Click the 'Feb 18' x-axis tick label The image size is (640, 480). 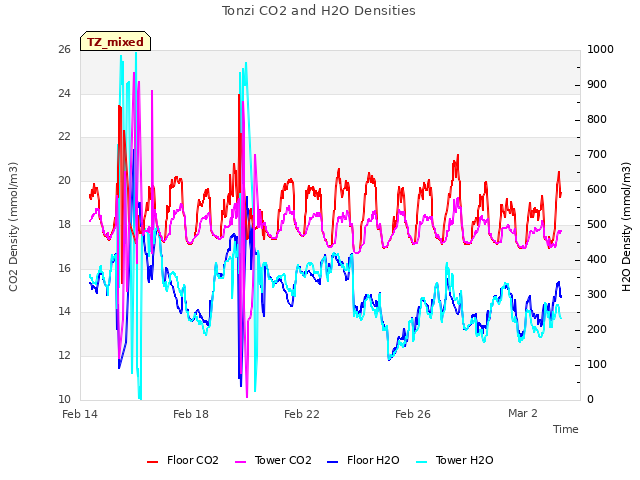point(191,414)
